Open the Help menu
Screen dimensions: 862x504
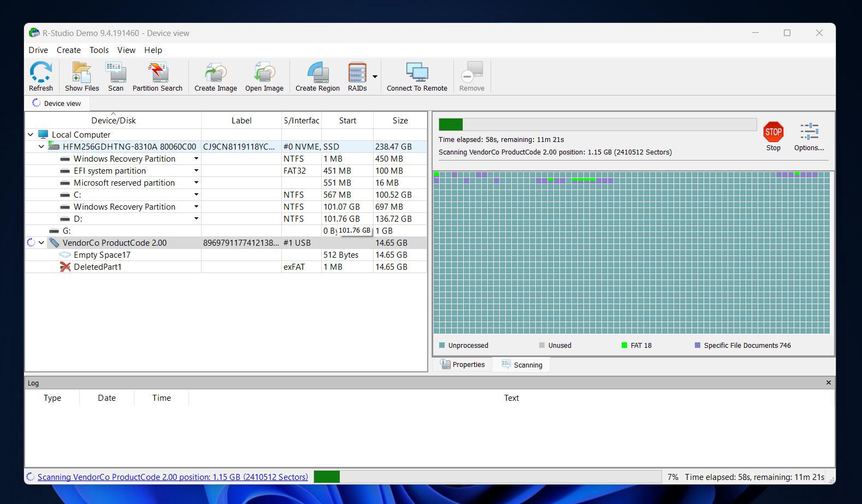pyautogui.click(x=153, y=50)
